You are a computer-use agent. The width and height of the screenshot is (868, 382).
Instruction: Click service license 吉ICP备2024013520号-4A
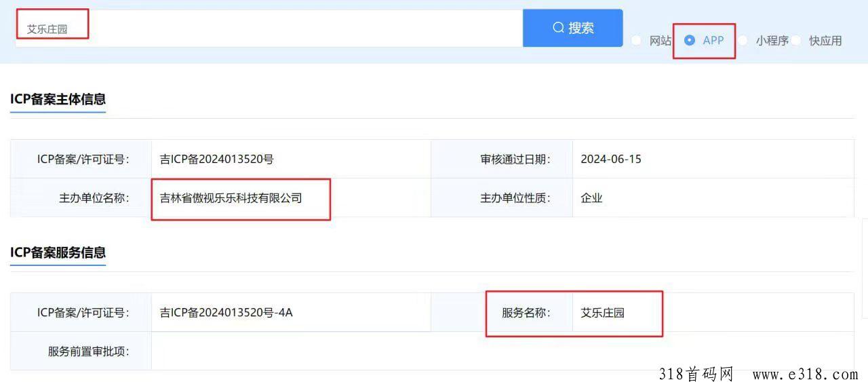(226, 313)
